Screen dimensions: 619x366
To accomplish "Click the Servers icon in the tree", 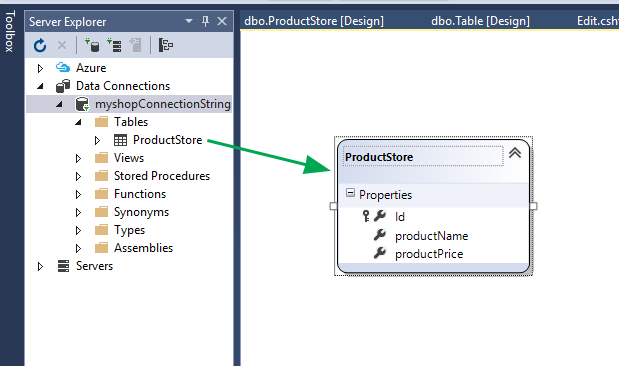I will coord(63,266).
